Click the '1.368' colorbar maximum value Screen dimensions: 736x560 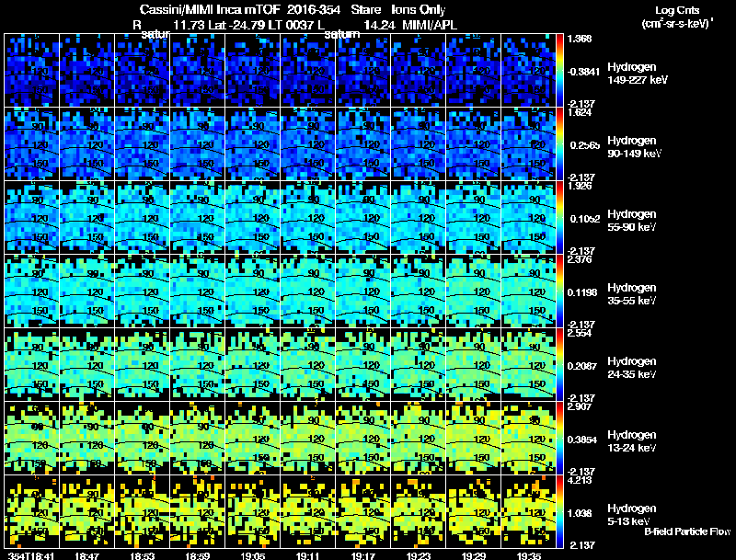pyautogui.click(x=580, y=39)
